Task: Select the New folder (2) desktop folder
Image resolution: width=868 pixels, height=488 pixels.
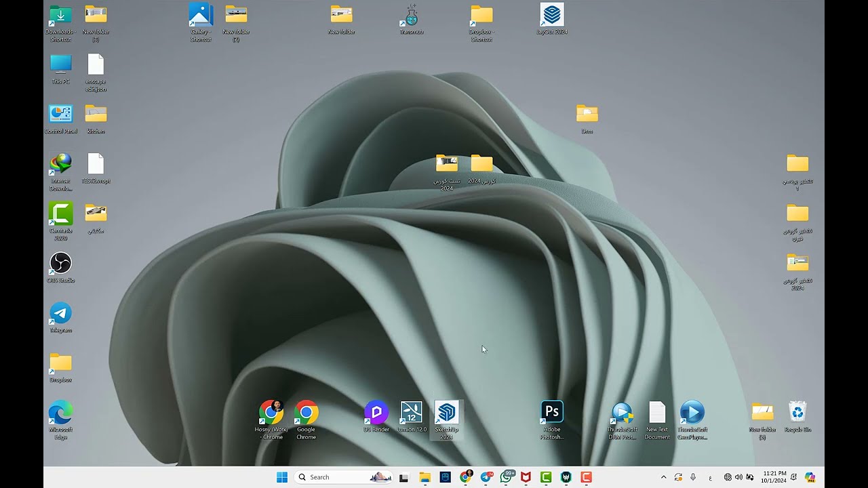Action: coord(236,23)
